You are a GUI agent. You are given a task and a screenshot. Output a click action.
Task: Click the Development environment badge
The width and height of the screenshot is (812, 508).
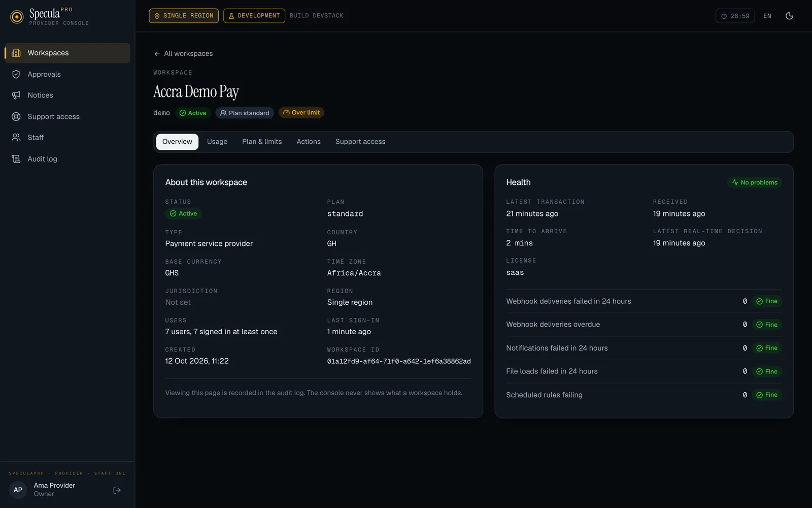(254, 16)
